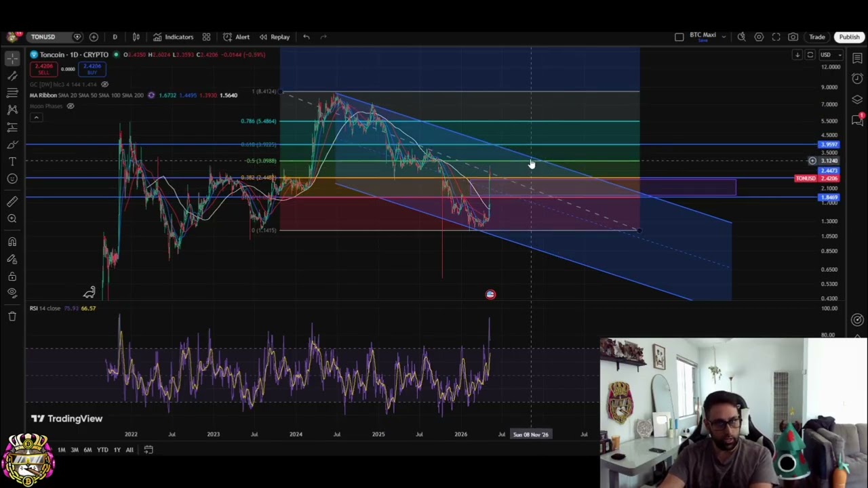Select the brush drawing tool

(12, 144)
